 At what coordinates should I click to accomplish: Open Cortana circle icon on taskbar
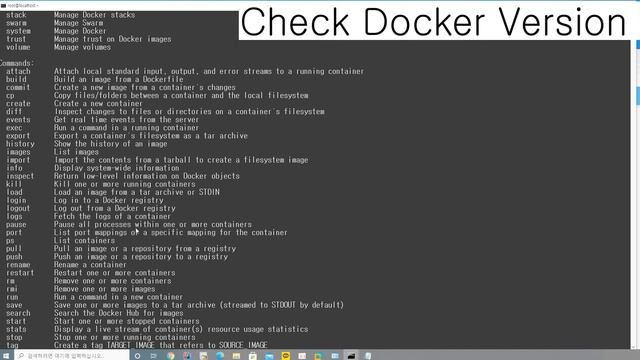click(x=138, y=356)
